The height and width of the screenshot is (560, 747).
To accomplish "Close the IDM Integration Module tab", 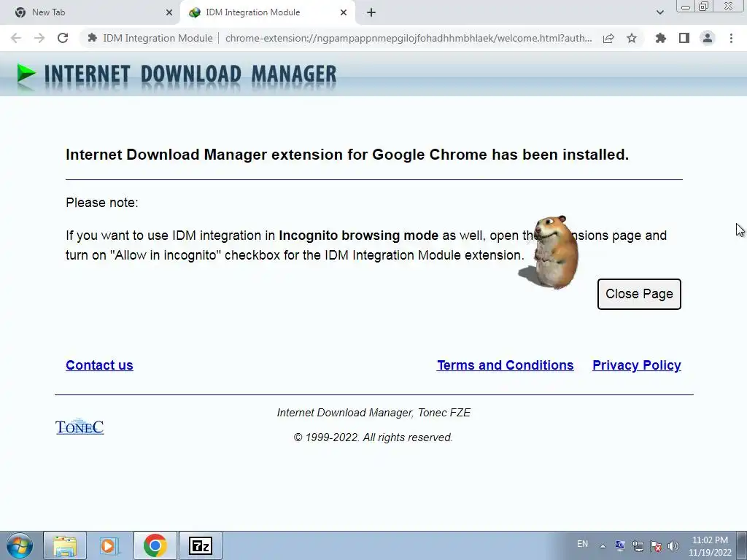I will tap(344, 12).
